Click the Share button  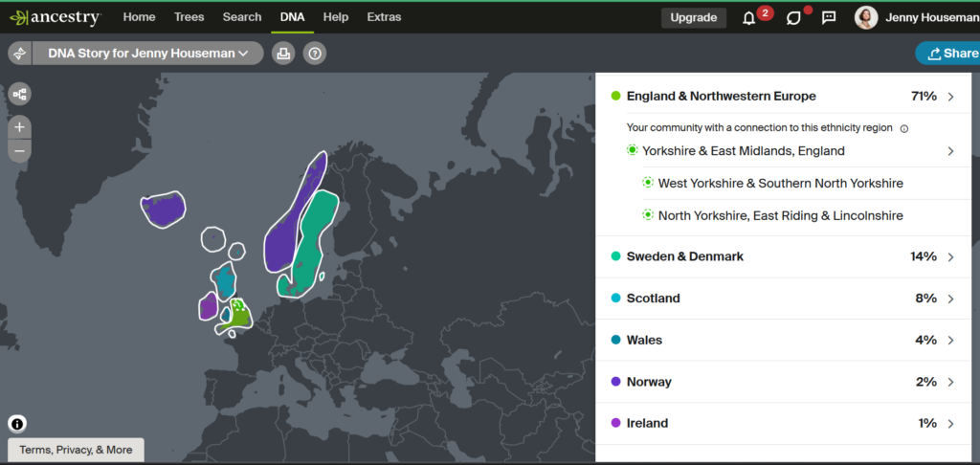947,54
